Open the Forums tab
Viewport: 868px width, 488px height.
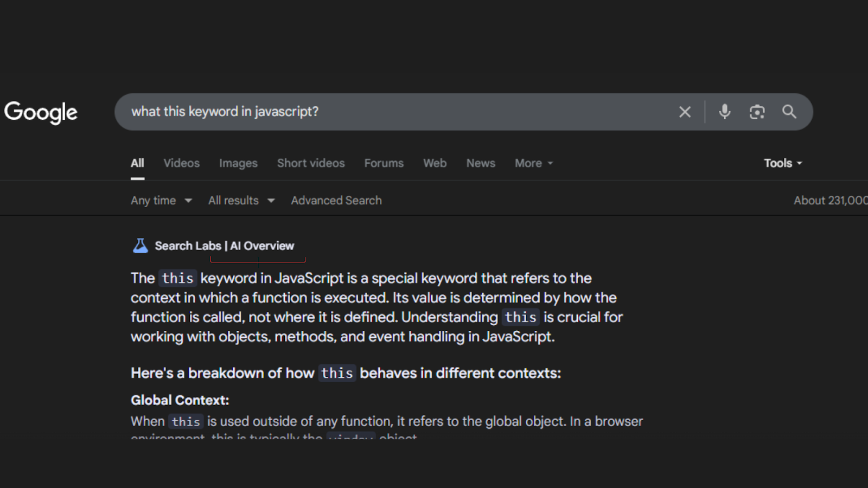point(384,163)
